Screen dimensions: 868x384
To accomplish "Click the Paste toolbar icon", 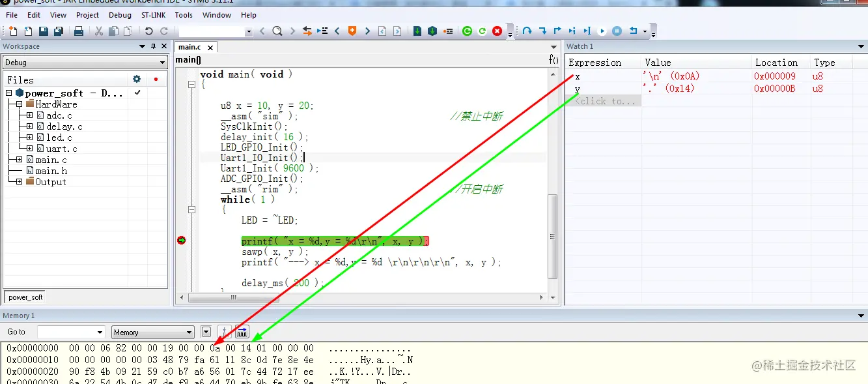I will pyautogui.click(x=128, y=31).
